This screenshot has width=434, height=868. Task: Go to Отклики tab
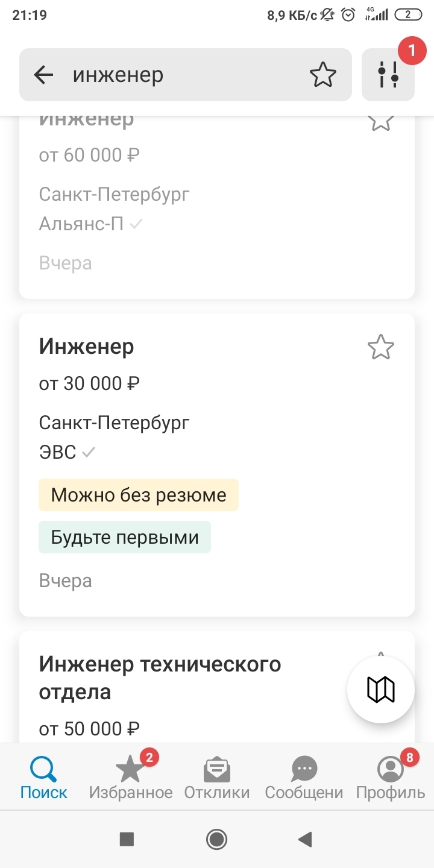point(217,777)
